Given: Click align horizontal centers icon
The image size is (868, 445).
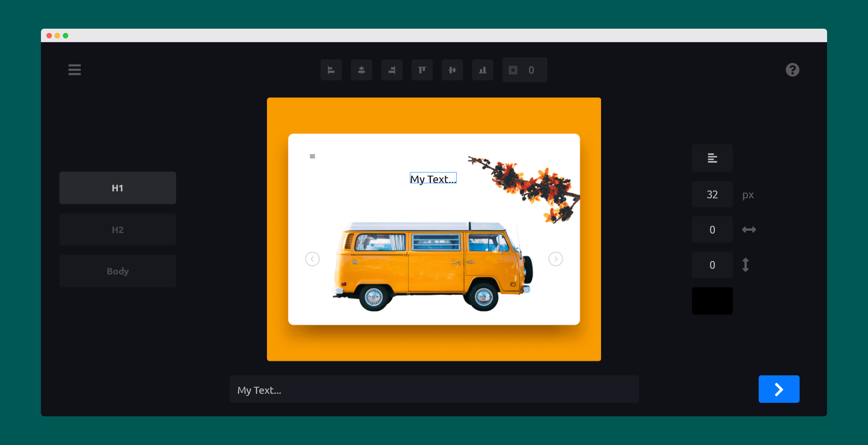Looking at the screenshot, I should point(361,70).
